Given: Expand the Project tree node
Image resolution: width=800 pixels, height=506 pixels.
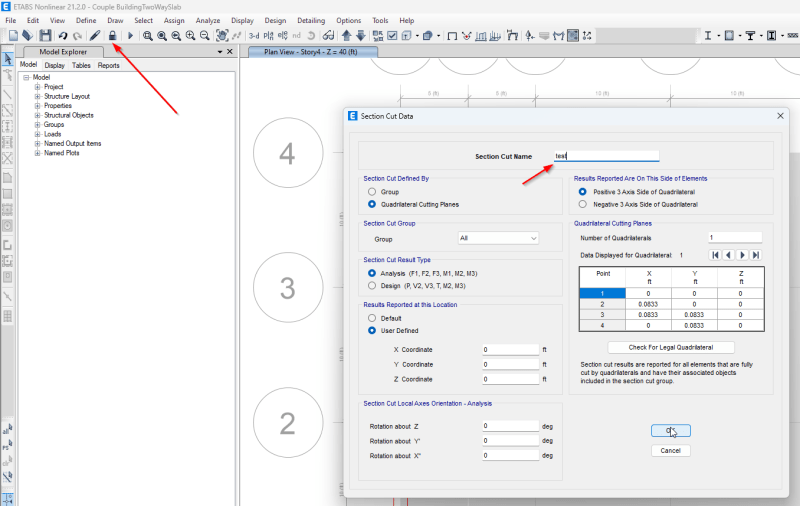Looking at the screenshot, I should coord(37,87).
